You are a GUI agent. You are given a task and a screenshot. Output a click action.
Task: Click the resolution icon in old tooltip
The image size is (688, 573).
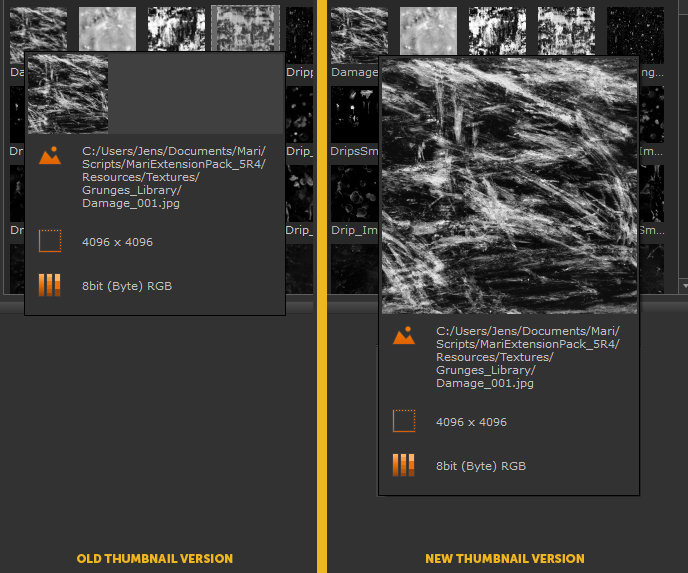coord(50,241)
